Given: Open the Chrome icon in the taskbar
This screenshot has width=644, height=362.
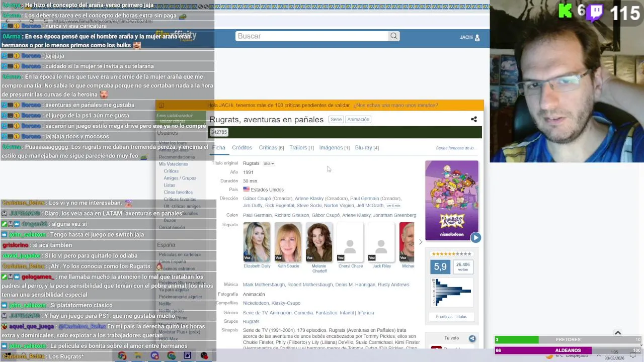Looking at the screenshot, I should pos(122,356).
